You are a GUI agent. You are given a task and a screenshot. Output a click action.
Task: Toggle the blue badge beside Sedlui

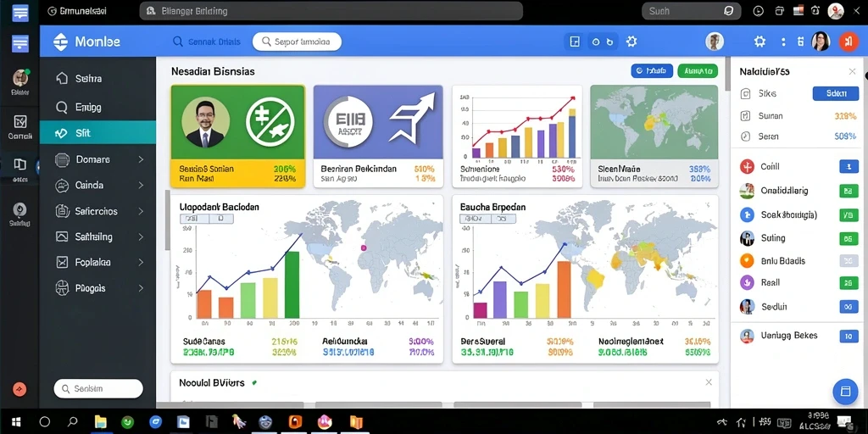pos(849,307)
